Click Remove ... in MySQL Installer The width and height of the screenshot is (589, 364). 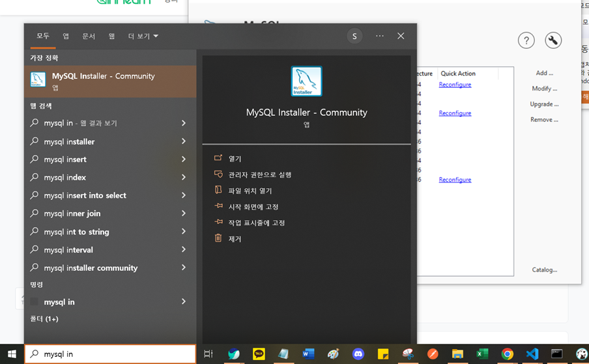tap(544, 120)
